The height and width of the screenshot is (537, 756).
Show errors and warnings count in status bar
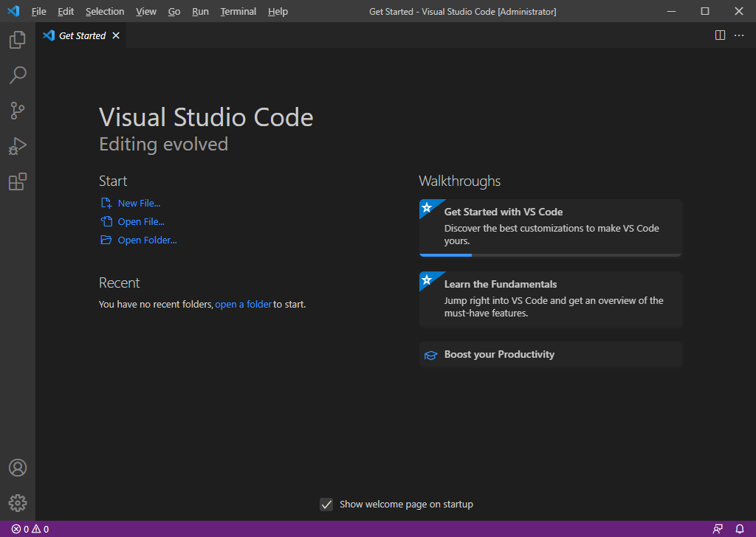click(30, 529)
